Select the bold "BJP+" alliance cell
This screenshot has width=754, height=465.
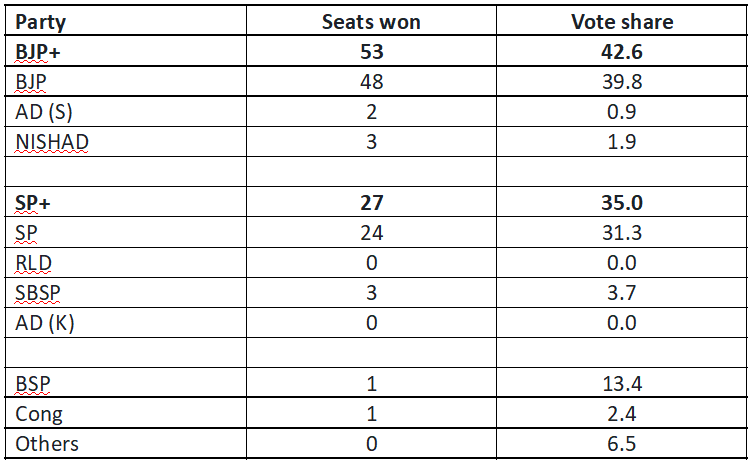click(x=40, y=52)
